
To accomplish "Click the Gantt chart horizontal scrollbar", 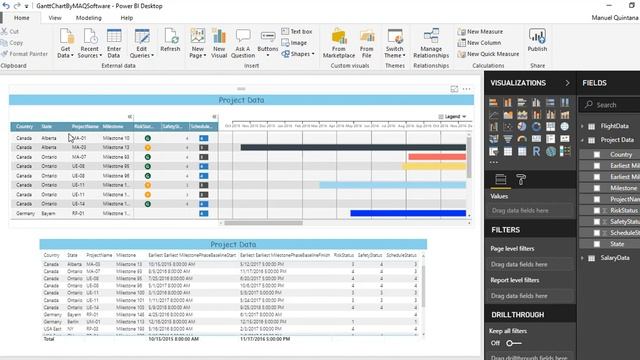I will coord(263,223).
